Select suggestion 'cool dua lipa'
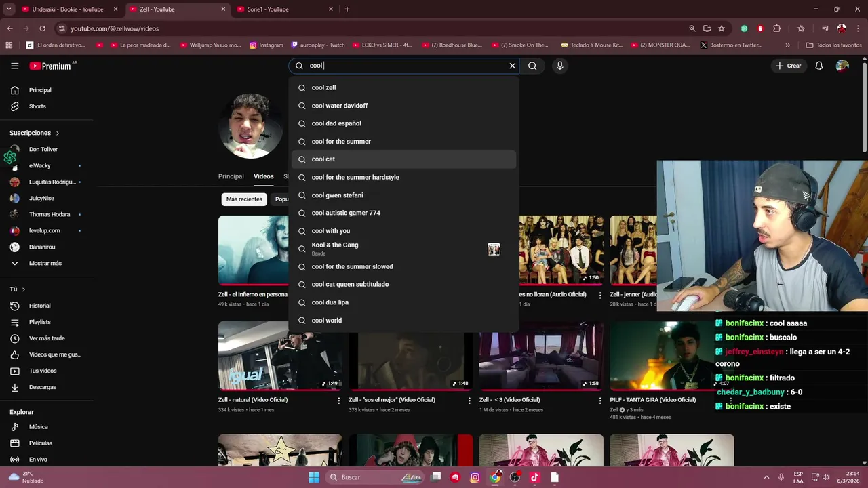The height and width of the screenshot is (488, 868). (403, 302)
